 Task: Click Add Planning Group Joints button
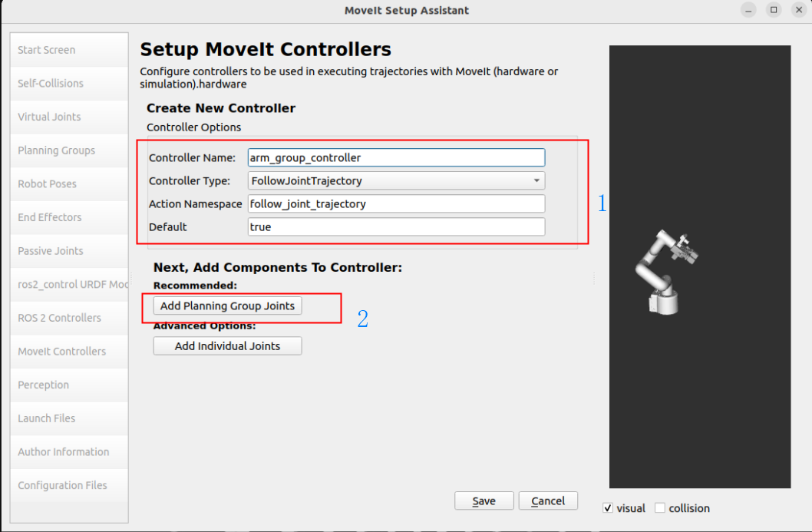pyautogui.click(x=227, y=306)
